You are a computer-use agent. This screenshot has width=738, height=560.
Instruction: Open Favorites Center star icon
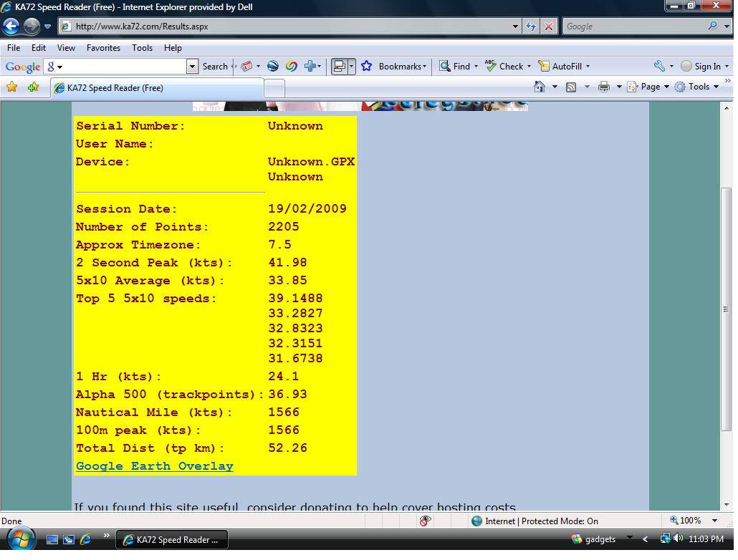pyautogui.click(x=11, y=87)
